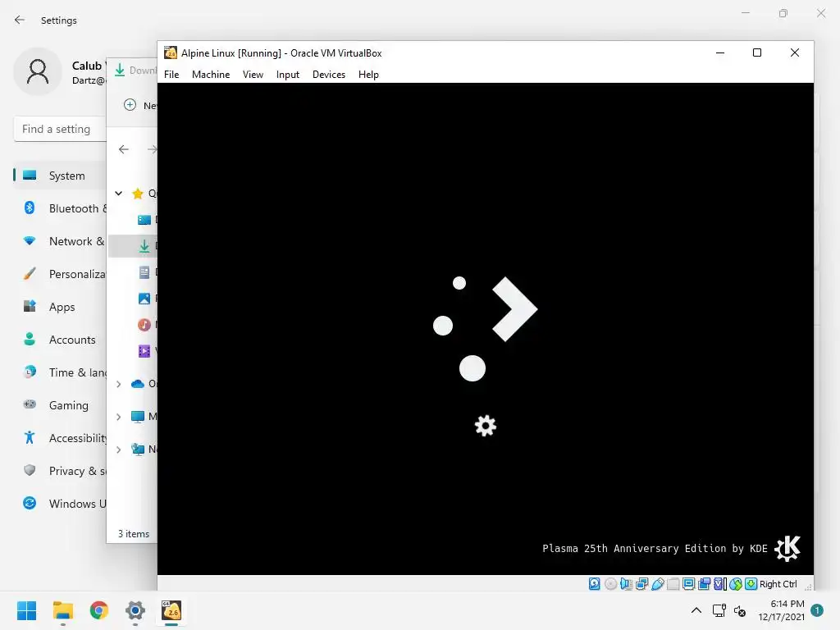
Task: Select the Videos icon in File Explorer tree
Action: click(x=144, y=351)
